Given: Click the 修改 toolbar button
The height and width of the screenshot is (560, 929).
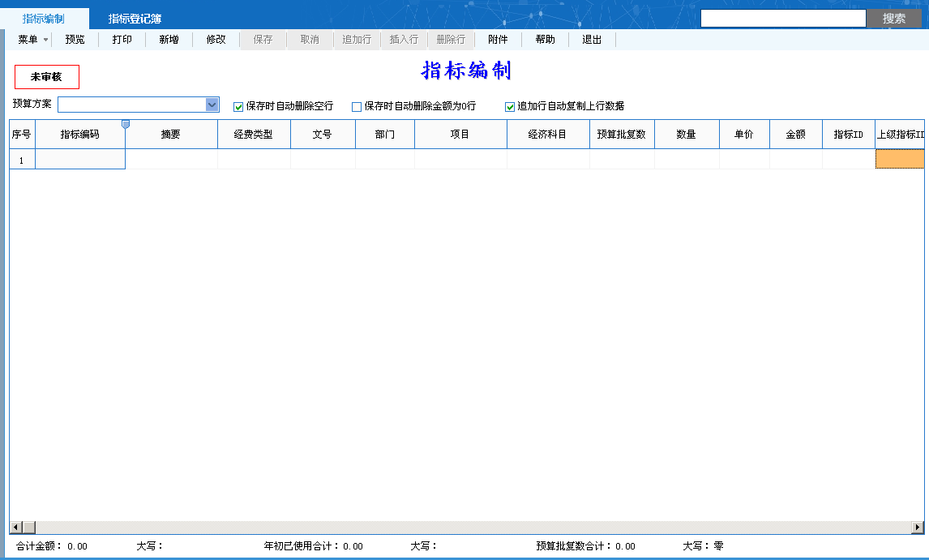Looking at the screenshot, I should click(216, 40).
